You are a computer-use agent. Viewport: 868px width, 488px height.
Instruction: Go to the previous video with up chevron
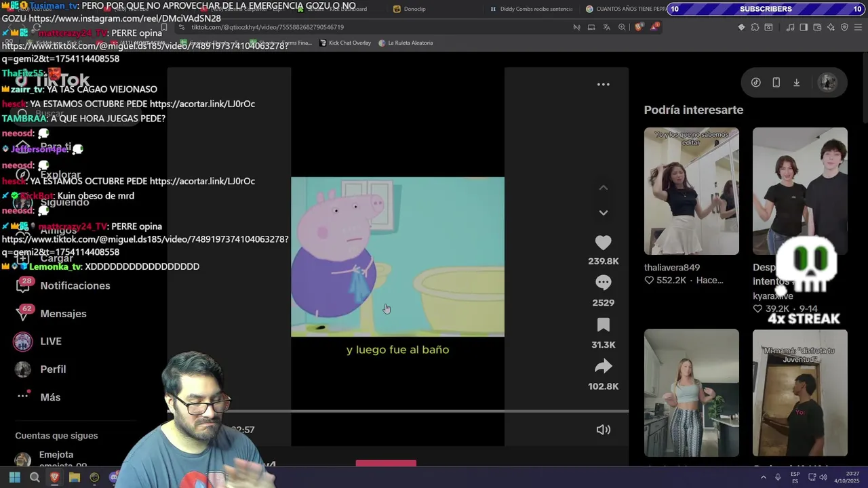click(603, 188)
